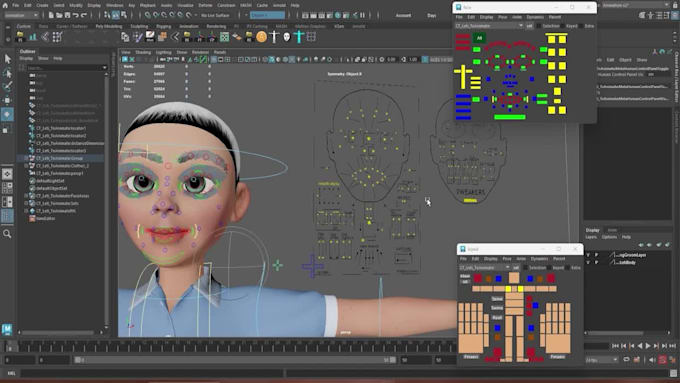Click the New Scene icon in status line
The height and width of the screenshot is (383, 680).
point(51,15)
